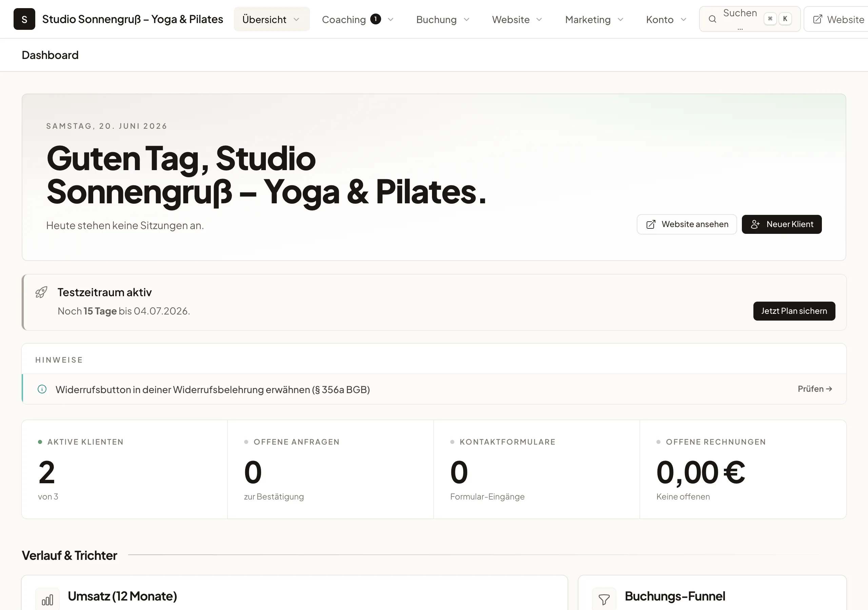Click the 'Keine offenen' caption
The width and height of the screenshot is (868, 610).
pos(683,496)
